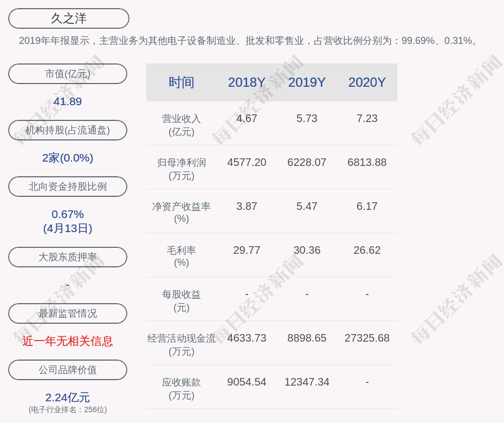Select gross margin value 29.77

(x=247, y=250)
